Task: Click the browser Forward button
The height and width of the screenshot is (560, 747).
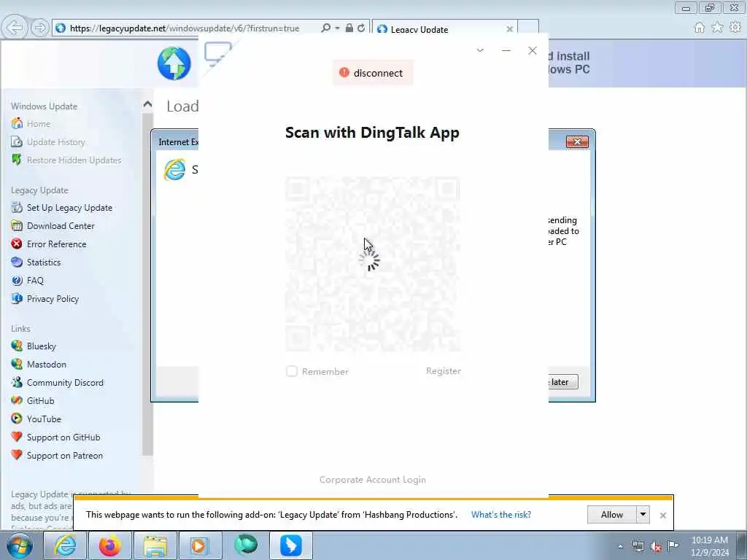Action: pos(40,28)
